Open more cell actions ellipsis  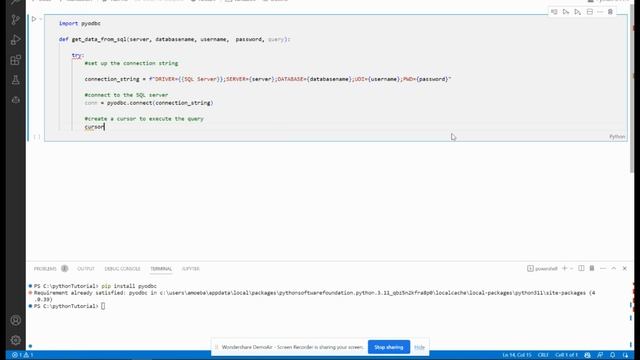(600, 12)
